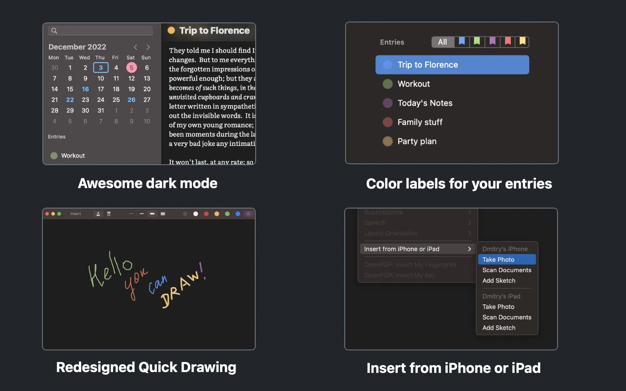Click the purple dot beside Today's Notes
Screen dimensions: 626x391
coord(387,103)
